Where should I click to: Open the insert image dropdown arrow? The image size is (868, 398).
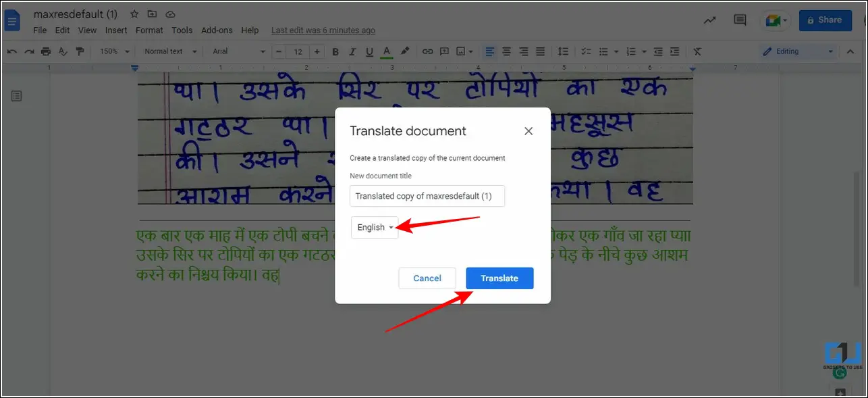coord(470,51)
